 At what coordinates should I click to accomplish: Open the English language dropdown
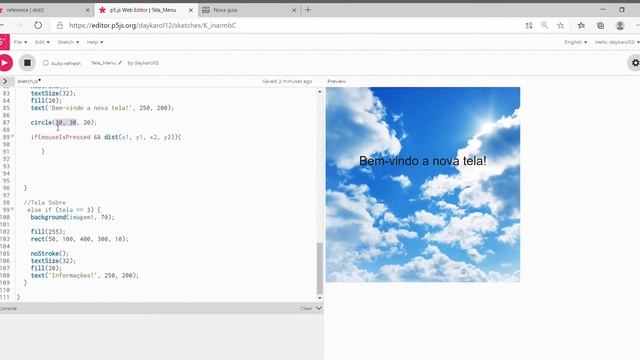576,42
